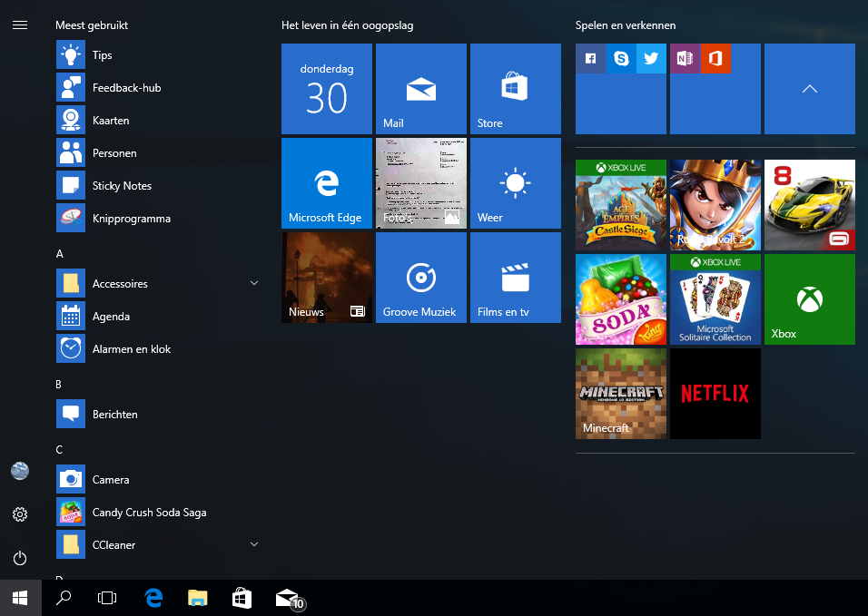
Task: Open the Xbox tile
Action: pyautogui.click(x=809, y=299)
